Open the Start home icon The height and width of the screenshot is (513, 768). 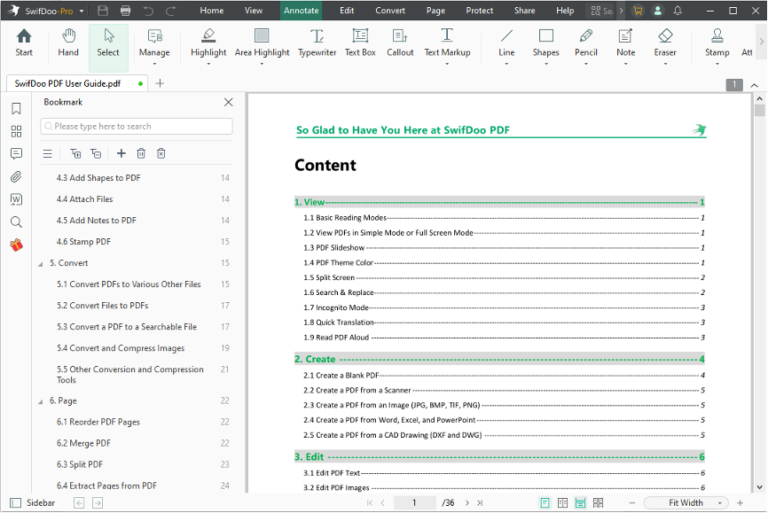24,43
